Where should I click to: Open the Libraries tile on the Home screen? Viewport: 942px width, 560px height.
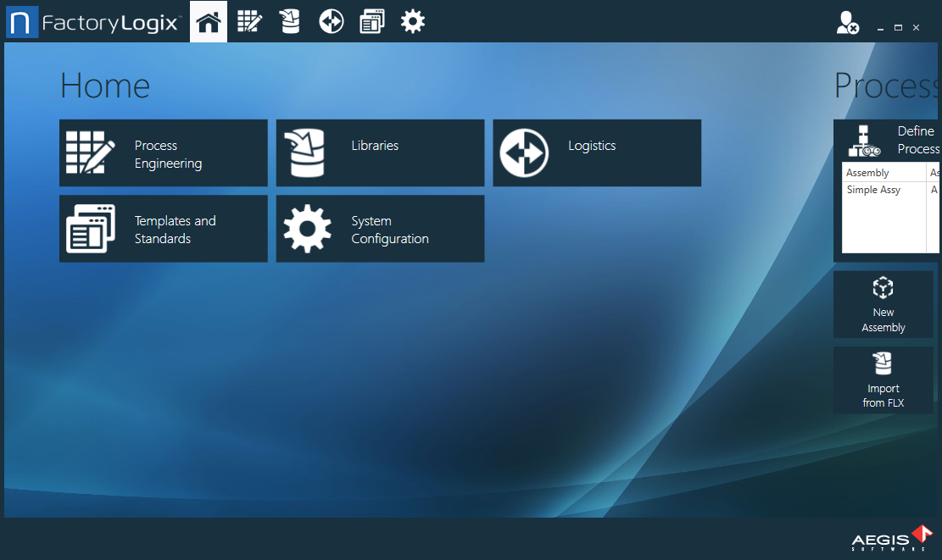379,152
